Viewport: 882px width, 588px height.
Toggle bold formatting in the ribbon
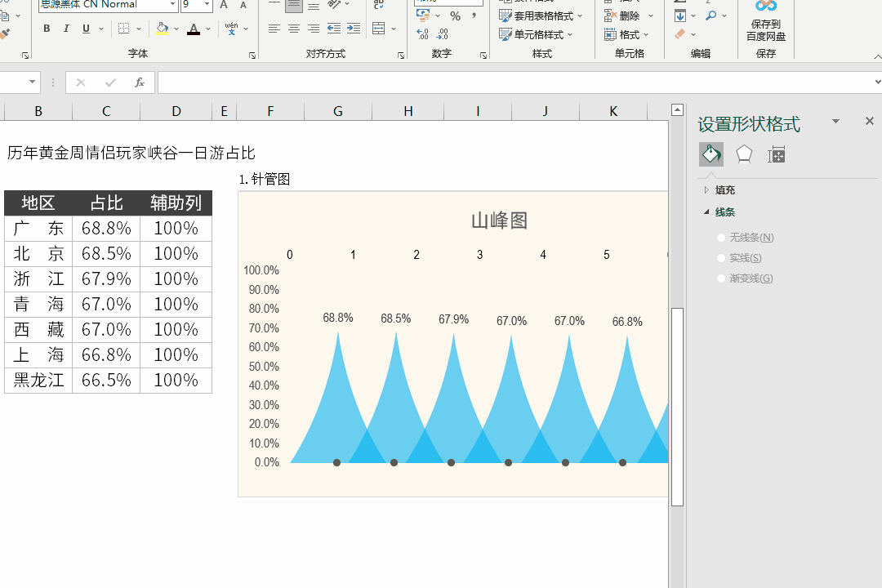[47, 29]
